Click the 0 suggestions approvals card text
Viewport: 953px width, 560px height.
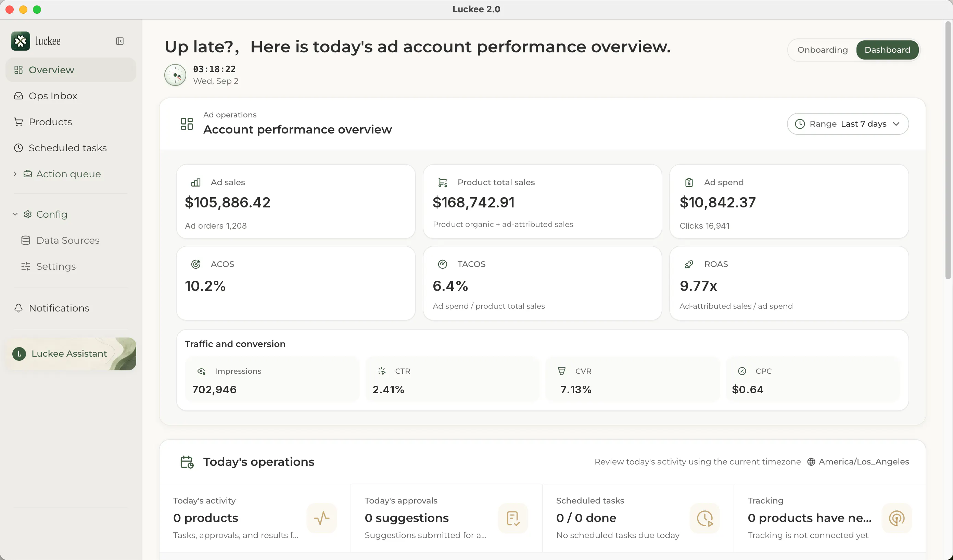407,518
